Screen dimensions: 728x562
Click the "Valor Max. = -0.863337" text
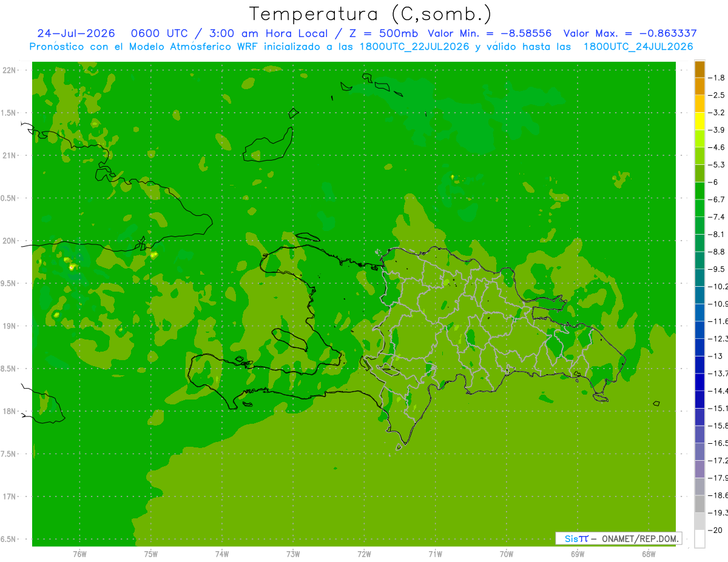(x=630, y=33)
